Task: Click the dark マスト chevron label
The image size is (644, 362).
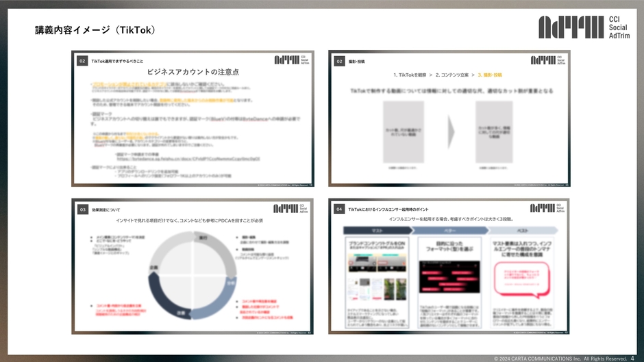Action: tap(377, 230)
